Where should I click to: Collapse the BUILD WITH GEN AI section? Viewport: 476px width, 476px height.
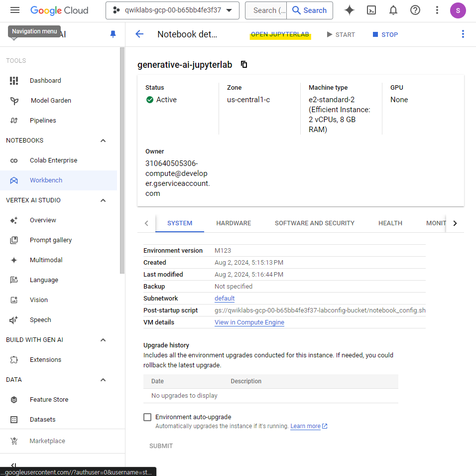pos(103,340)
